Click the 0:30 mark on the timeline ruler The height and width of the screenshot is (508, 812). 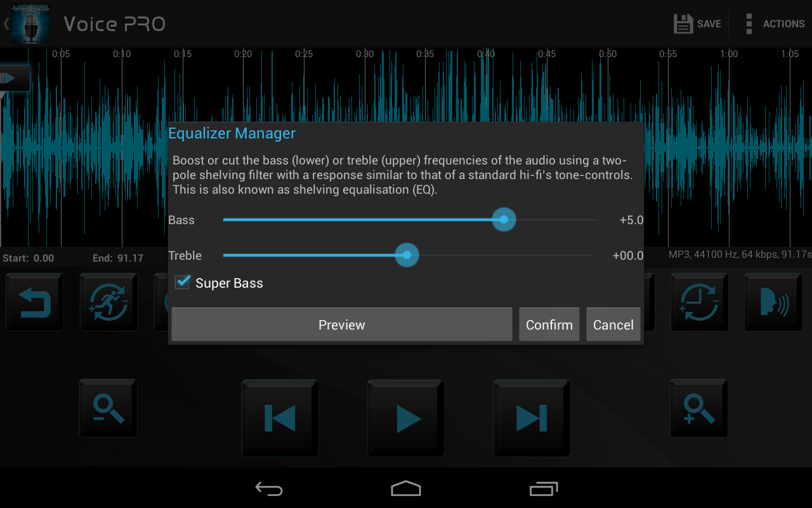pyautogui.click(x=365, y=54)
